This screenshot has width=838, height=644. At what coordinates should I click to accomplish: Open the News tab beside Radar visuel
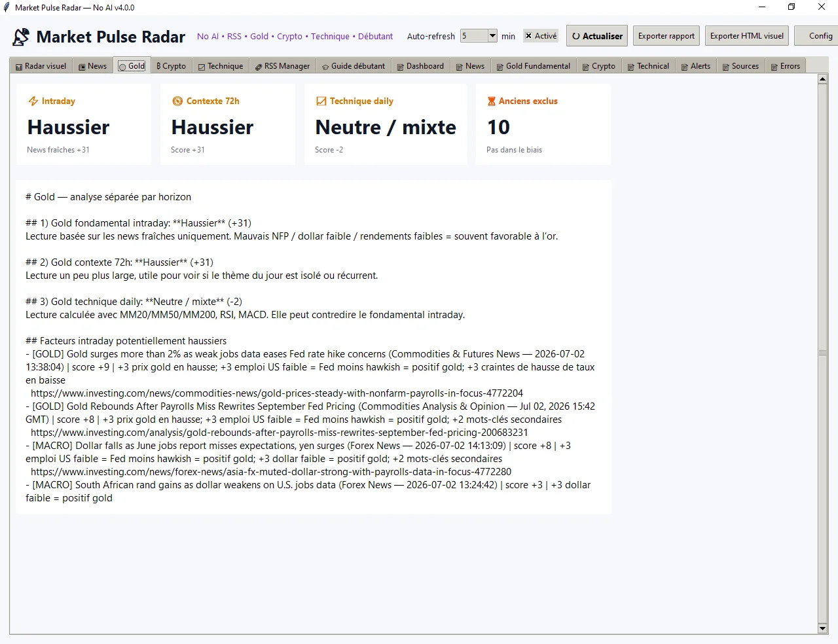[x=92, y=66]
